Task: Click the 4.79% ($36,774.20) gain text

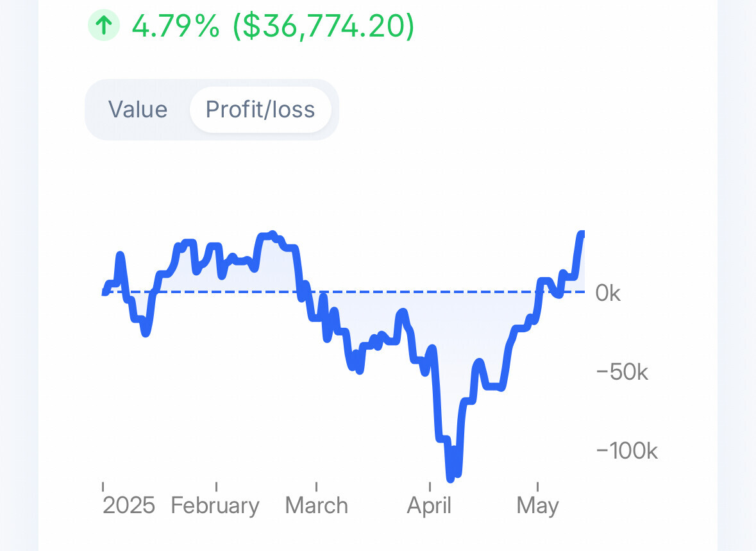Action: tap(273, 26)
